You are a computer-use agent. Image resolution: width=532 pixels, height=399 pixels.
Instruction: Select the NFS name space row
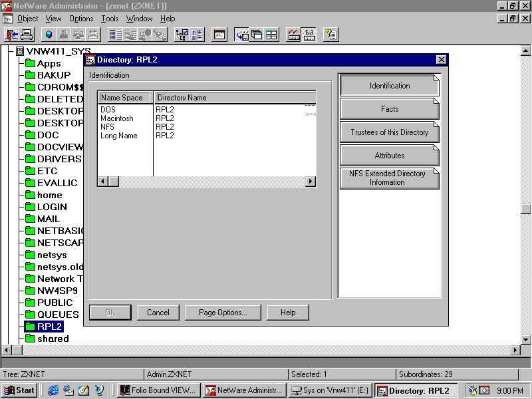tap(206, 127)
